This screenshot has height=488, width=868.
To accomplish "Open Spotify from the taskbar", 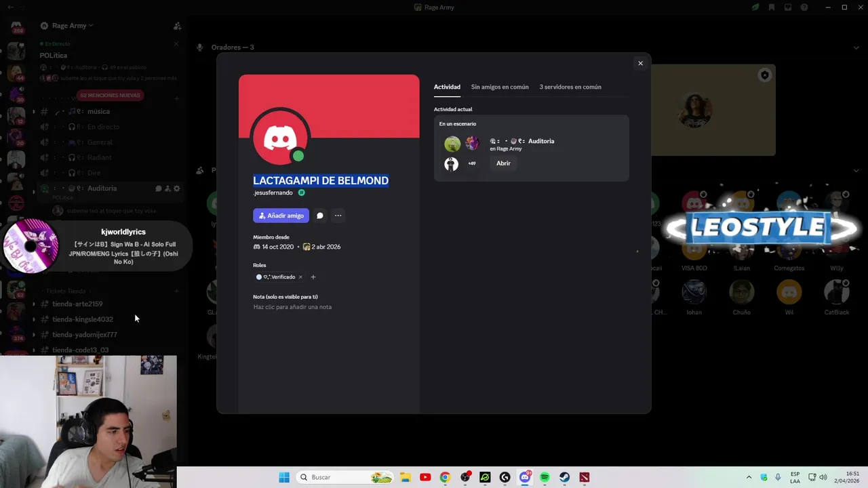I will [x=545, y=477].
